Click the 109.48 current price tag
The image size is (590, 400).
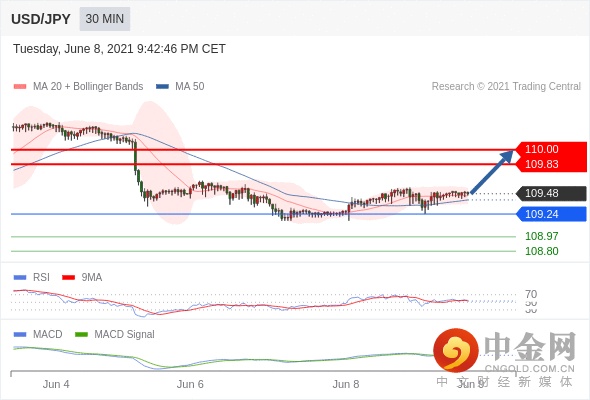[551, 193]
